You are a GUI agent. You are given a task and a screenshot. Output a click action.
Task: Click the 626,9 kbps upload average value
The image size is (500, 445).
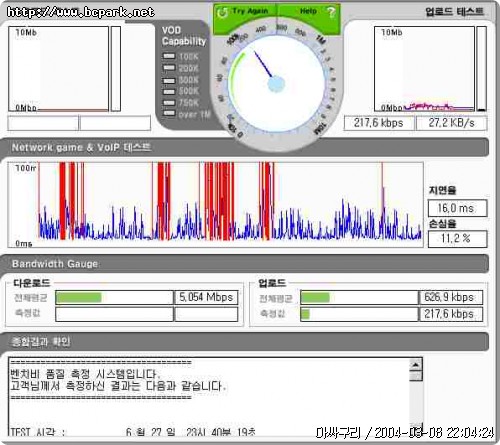(450, 297)
